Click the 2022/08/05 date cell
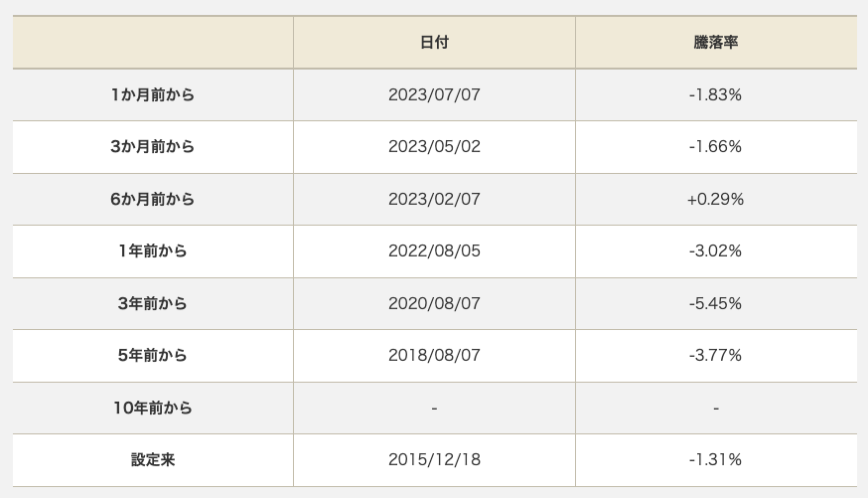 (434, 251)
